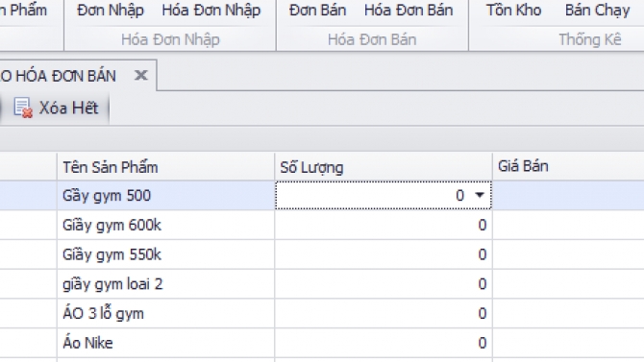
Task: Click the quantity cell for giầy gym loai 2
Action: 384,284
